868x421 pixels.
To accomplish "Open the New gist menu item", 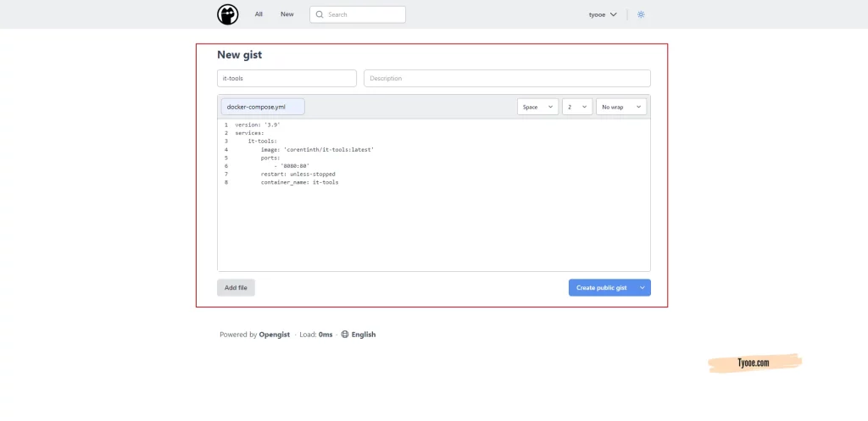I will [287, 14].
